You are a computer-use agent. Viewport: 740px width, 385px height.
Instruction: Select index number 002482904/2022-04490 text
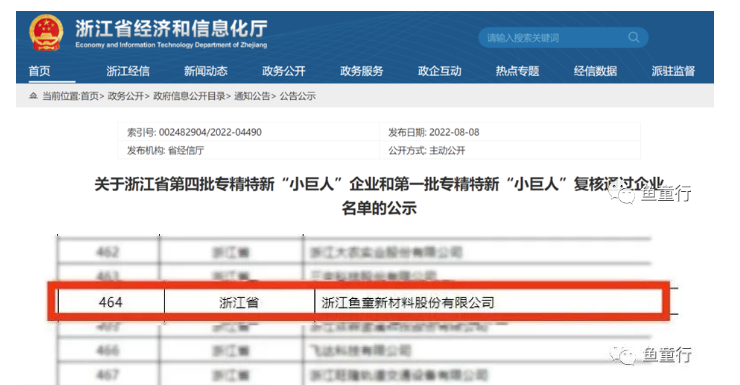(210, 133)
